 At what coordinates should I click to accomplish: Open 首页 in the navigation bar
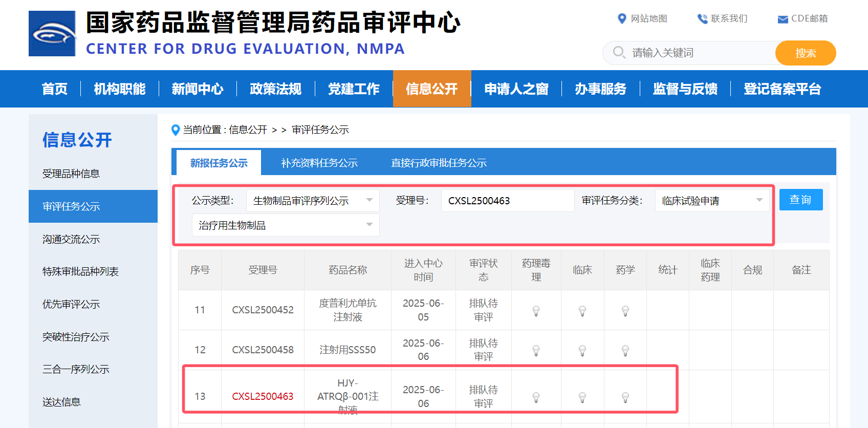[55, 89]
